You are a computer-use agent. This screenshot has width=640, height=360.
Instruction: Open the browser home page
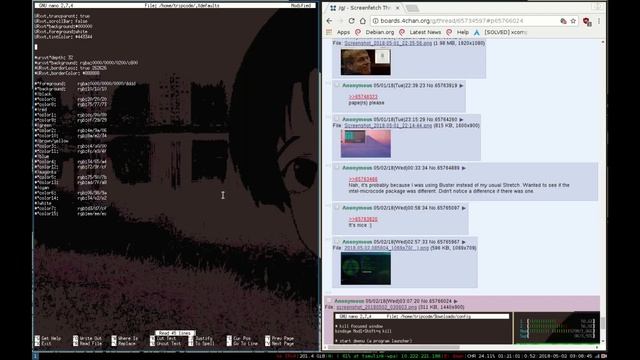click(362, 21)
